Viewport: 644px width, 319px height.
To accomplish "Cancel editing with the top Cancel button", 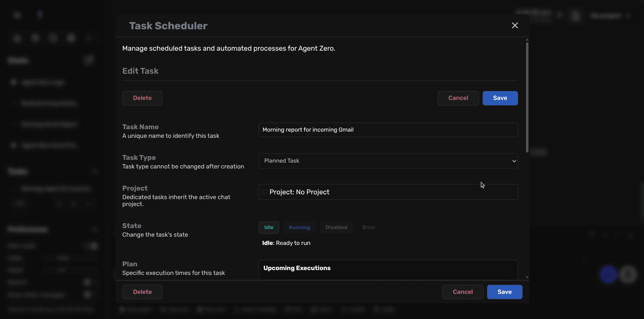I will [x=458, y=98].
